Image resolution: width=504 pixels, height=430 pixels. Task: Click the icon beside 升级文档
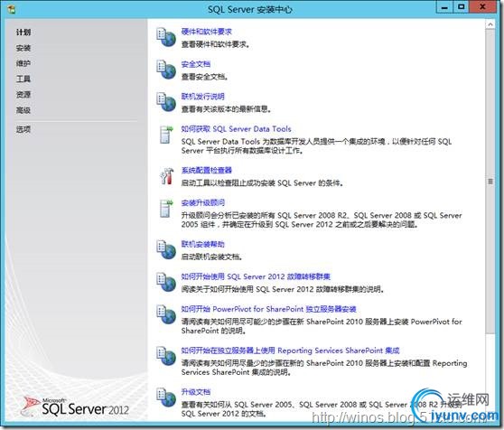tap(166, 397)
